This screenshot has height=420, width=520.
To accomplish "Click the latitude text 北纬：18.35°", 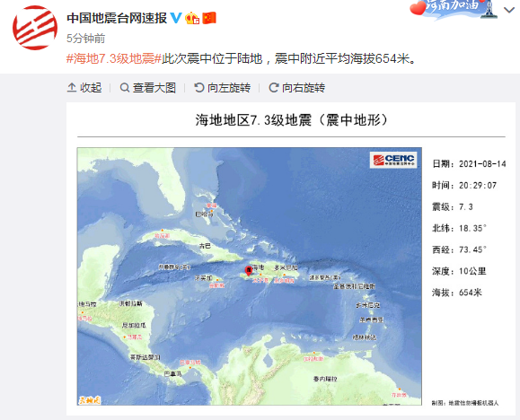I will [x=459, y=229].
